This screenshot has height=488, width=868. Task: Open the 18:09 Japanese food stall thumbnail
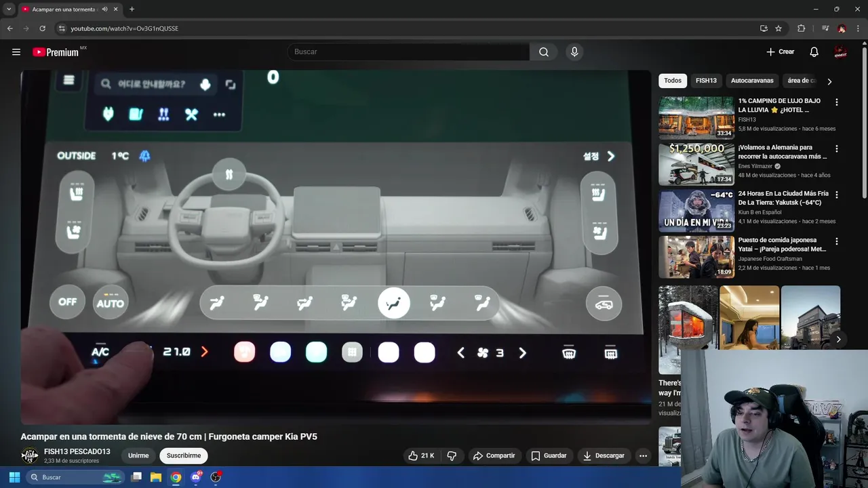click(x=696, y=257)
